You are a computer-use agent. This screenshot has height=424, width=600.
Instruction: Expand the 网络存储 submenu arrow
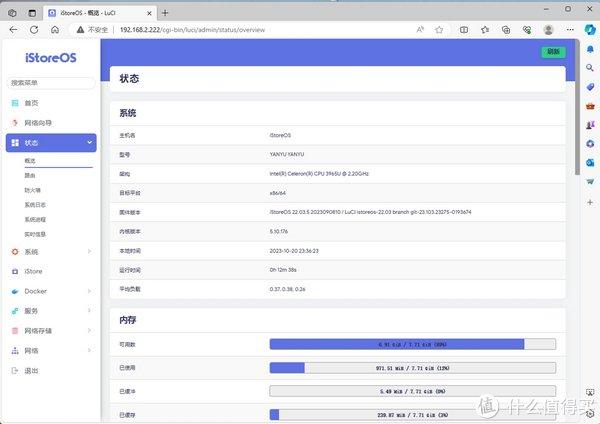[x=89, y=330]
